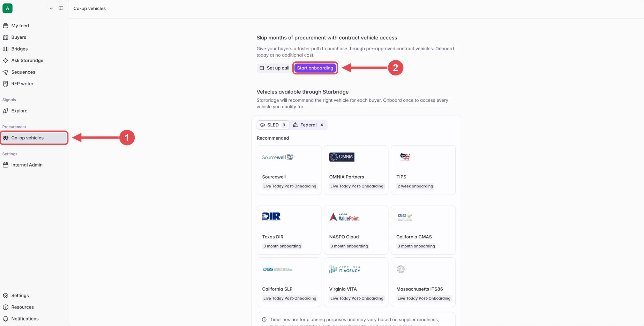Click the Ask Starbridge sparkle icon
644x326 pixels.
pos(6,60)
